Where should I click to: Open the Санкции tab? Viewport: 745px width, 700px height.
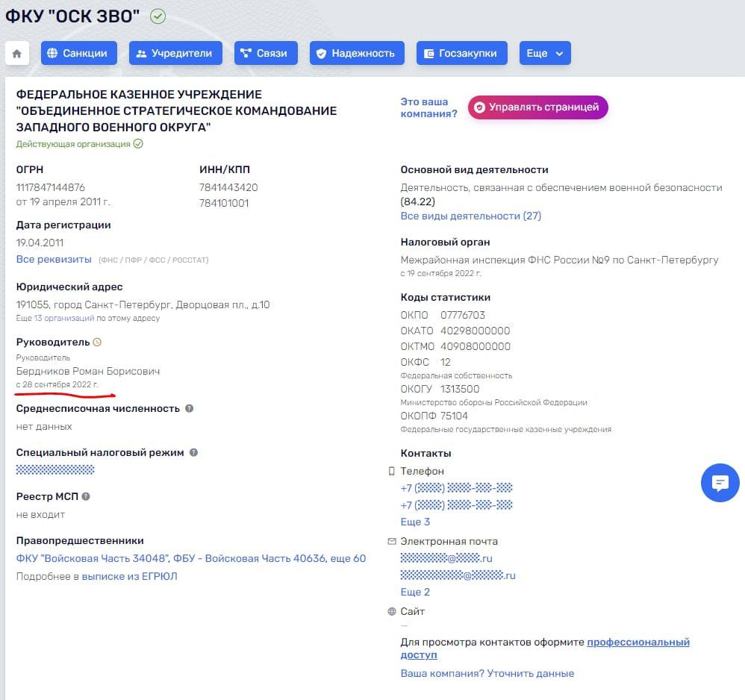(x=78, y=54)
